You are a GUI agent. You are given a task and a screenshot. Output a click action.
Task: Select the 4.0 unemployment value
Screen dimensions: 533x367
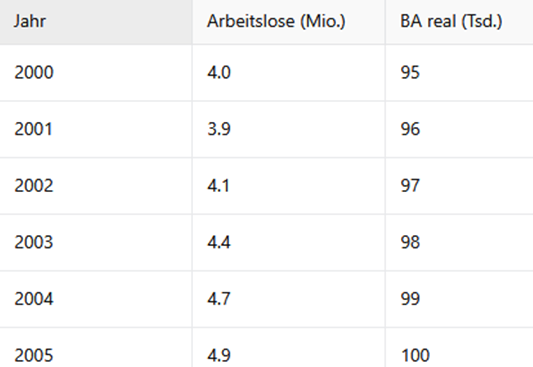[x=289, y=73]
